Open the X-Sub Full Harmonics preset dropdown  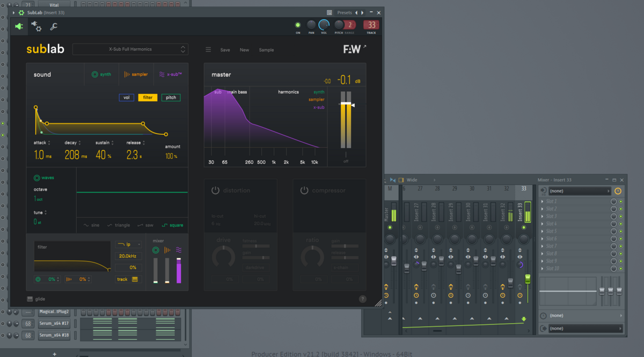tap(130, 49)
